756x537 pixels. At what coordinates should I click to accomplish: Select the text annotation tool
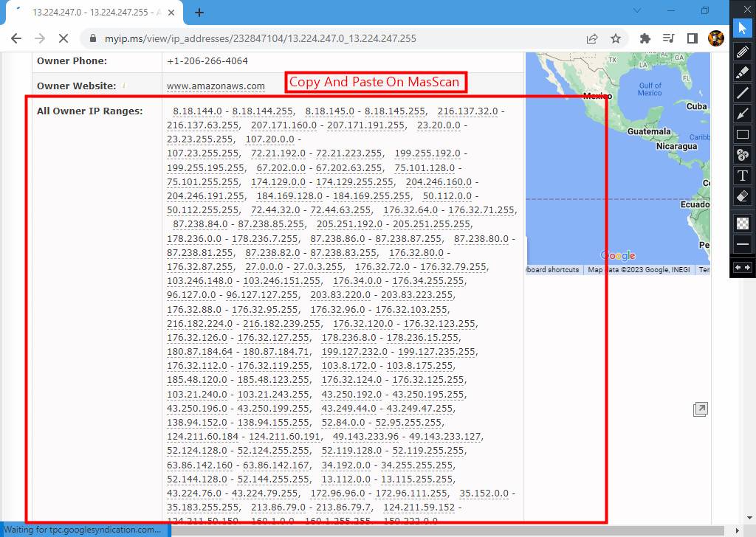743,176
